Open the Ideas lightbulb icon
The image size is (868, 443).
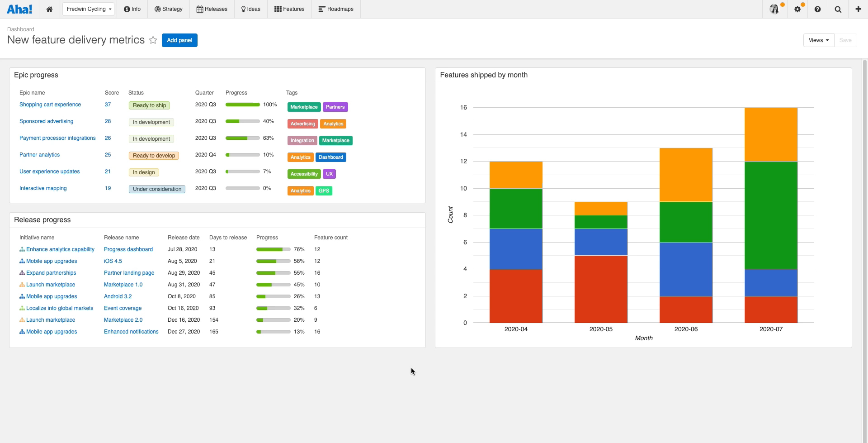click(x=244, y=9)
